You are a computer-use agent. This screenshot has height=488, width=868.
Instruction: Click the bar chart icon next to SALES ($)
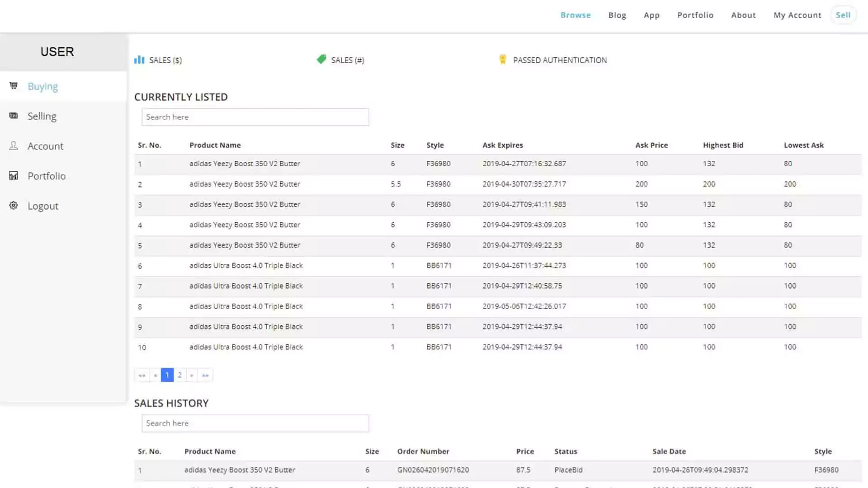tap(139, 60)
